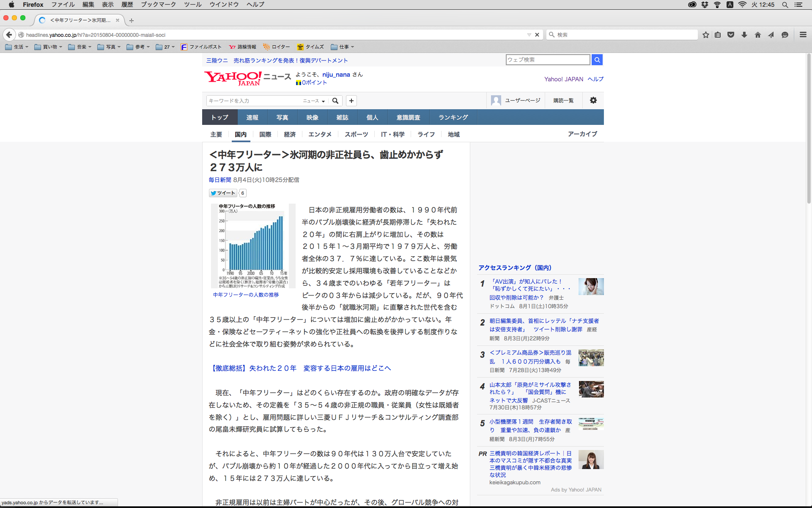Stop loading with the X button

click(x=537, y=35)
